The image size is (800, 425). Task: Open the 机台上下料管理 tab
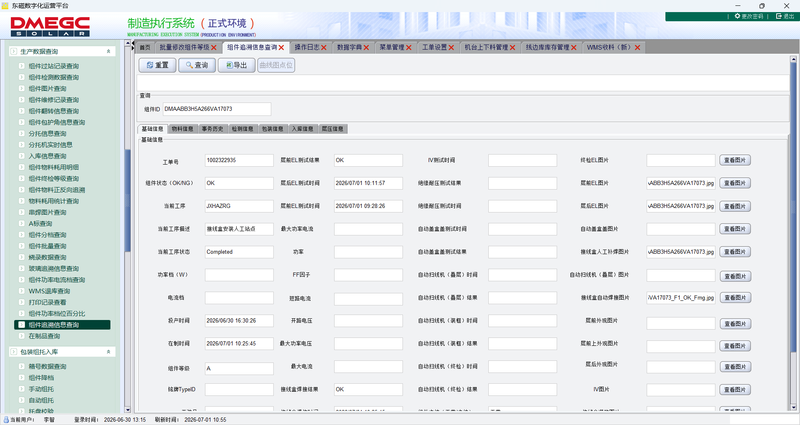tap(486, 47)
